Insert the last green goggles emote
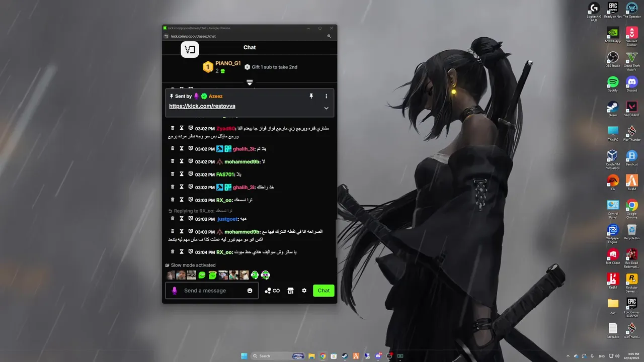Viewport: 644px width, 362px height. coord(265,275)
